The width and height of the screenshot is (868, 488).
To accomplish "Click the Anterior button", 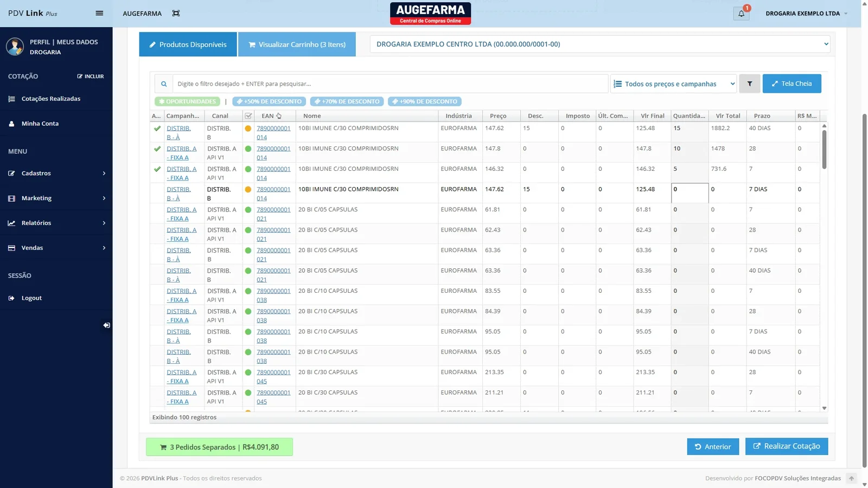I will (x=713, y=447).
